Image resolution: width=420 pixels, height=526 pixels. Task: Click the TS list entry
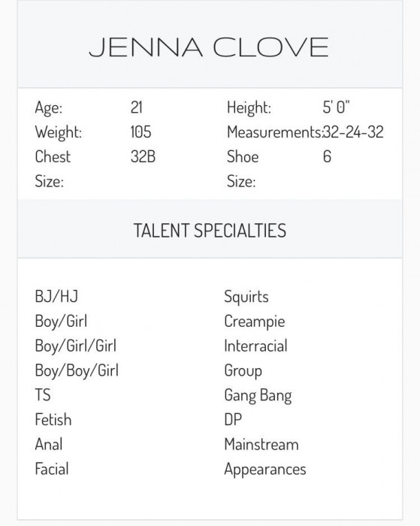pos(43,394)
